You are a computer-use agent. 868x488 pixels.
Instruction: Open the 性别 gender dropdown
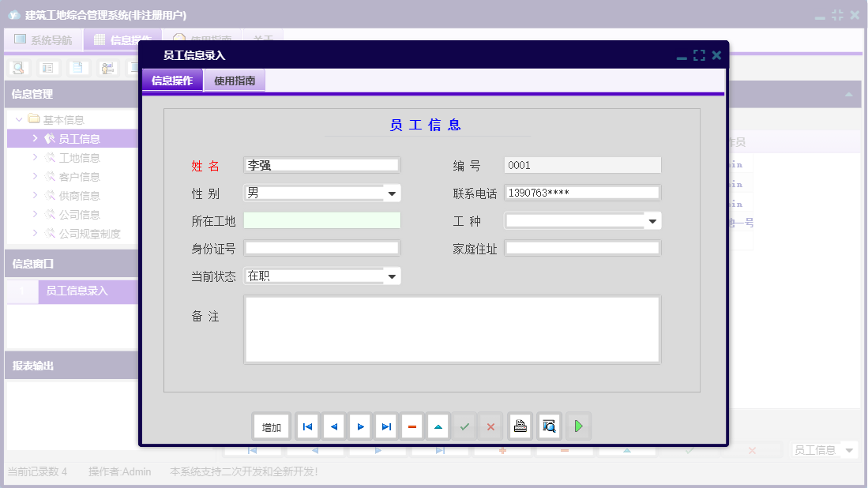point(392,192)
